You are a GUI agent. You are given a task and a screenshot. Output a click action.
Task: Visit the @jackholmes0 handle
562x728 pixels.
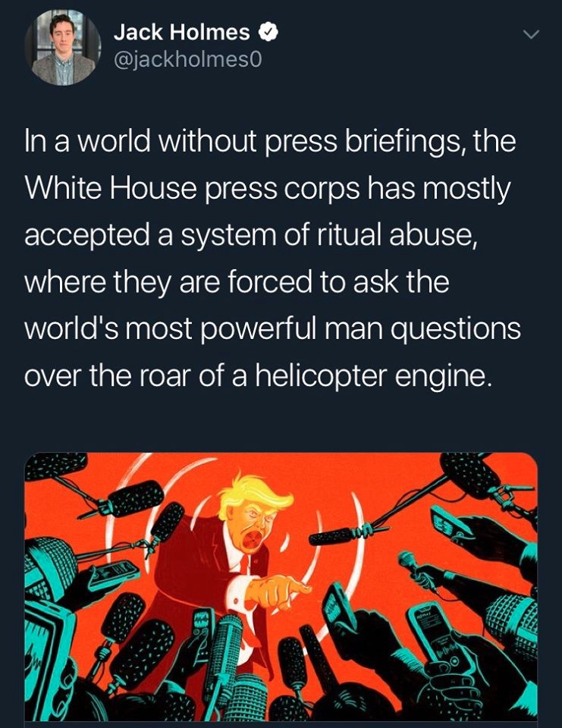[187, 59]
